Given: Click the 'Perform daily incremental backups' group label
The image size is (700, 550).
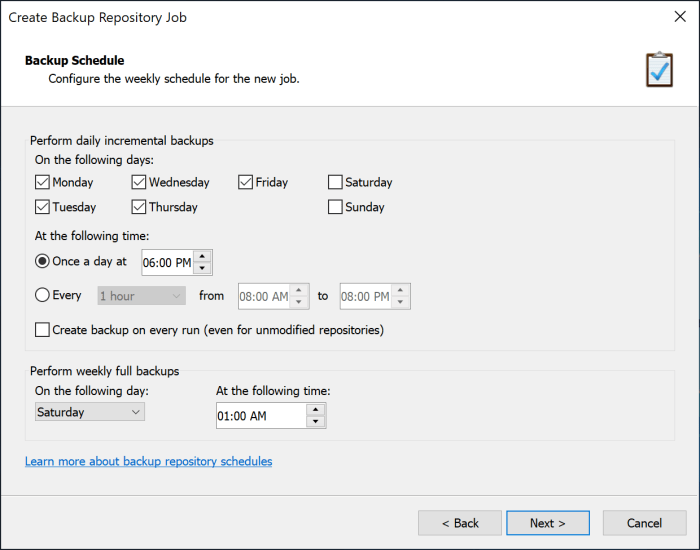Looking at the screenshot, I should pos(121,141).
